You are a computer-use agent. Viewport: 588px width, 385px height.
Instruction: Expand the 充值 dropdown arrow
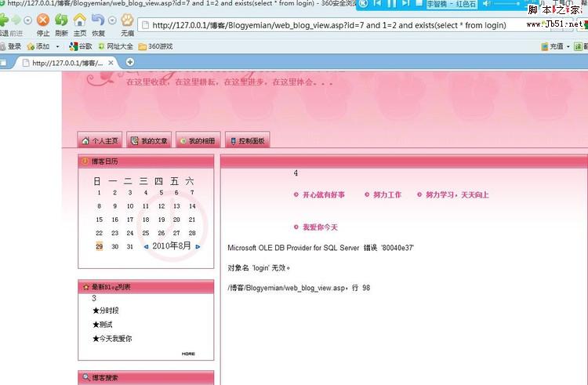point(568,46)
